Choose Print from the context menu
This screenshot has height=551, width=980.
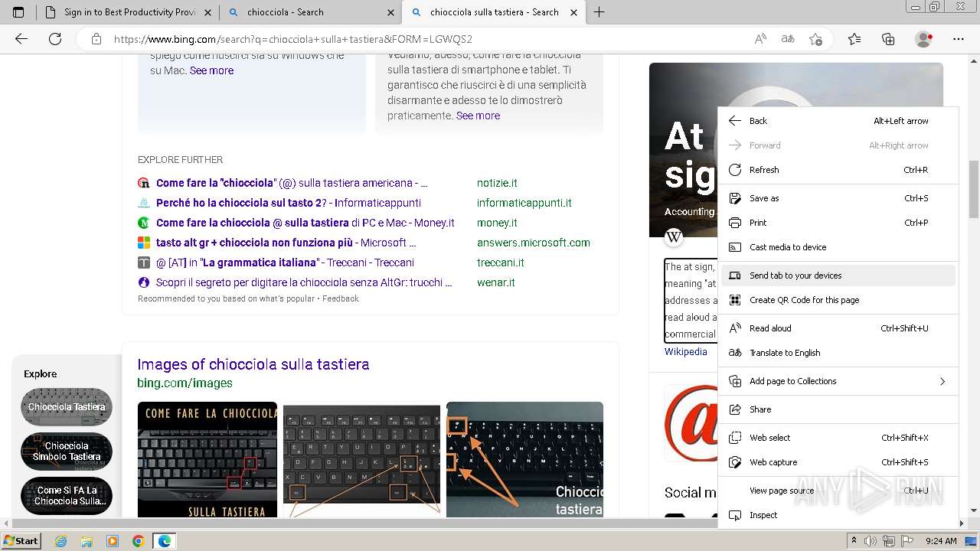[x=838, y=223]
